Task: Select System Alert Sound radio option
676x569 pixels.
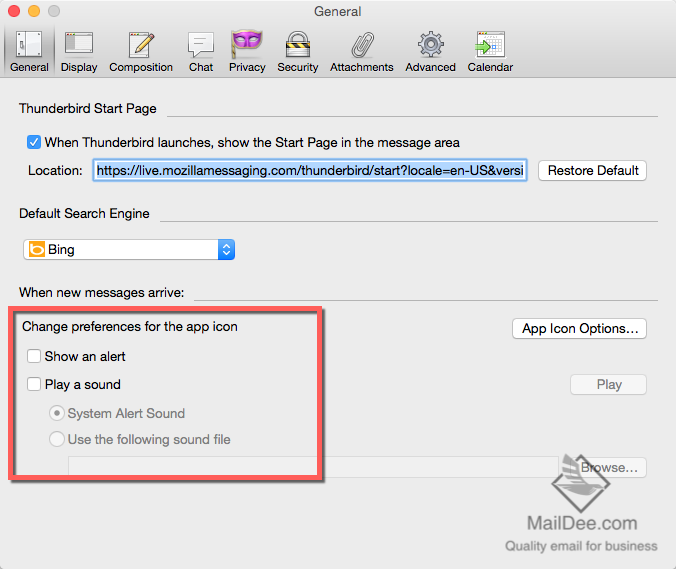Action: tap(56, 413)
